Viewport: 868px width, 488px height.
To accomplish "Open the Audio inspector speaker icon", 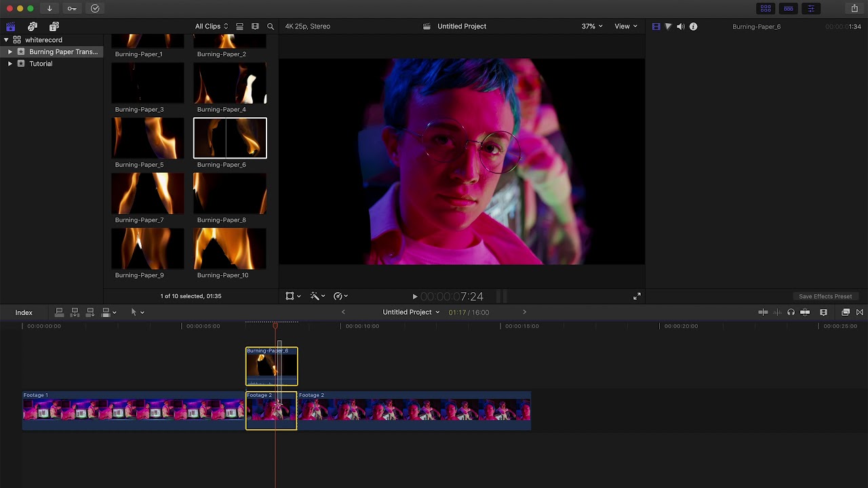I will pos(681,26).
